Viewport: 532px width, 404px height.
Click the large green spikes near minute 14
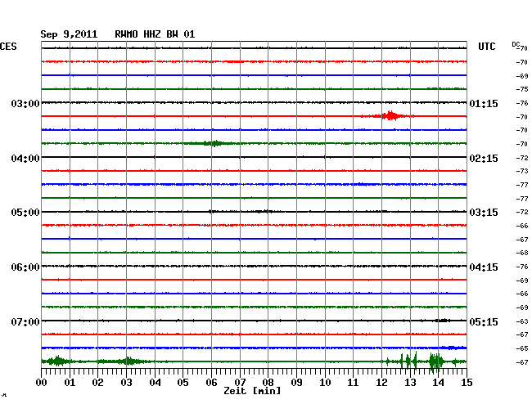pos(436,362)
